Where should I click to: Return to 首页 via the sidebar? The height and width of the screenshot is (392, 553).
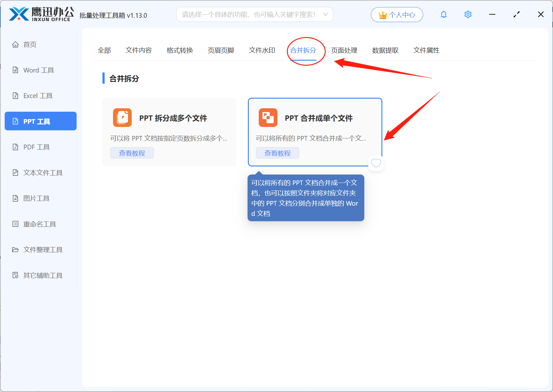tap(30, 44)
